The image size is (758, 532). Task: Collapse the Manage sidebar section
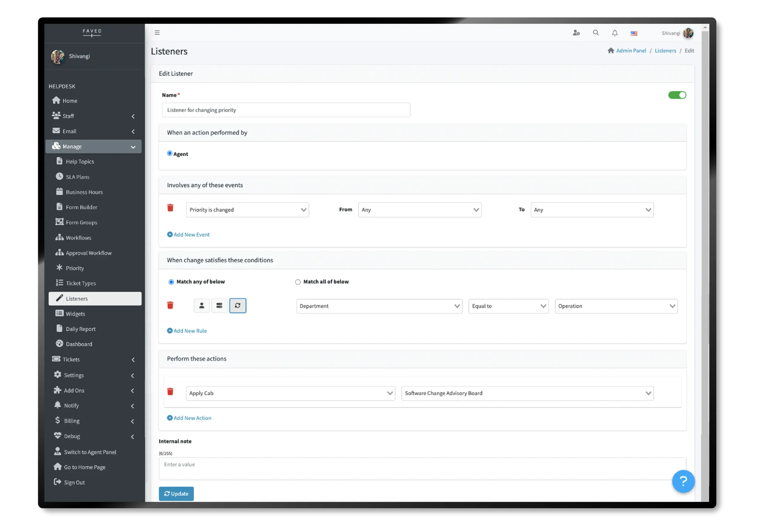pos(94,147)
